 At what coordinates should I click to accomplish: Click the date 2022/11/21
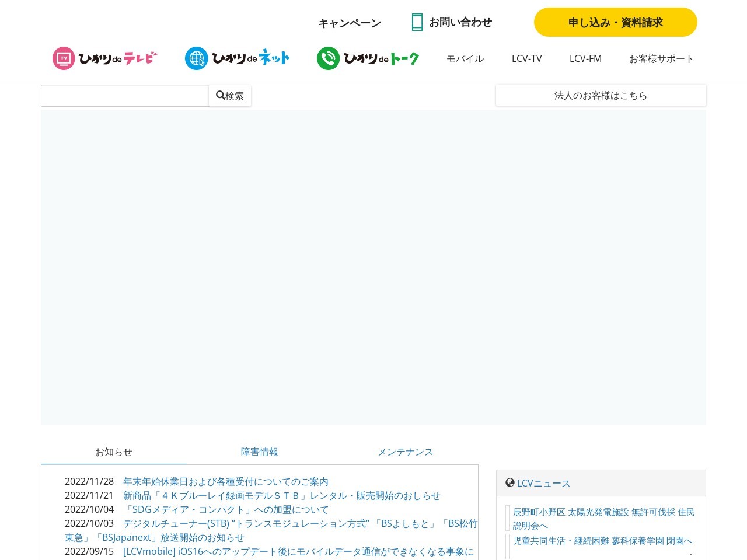point(89,496)
